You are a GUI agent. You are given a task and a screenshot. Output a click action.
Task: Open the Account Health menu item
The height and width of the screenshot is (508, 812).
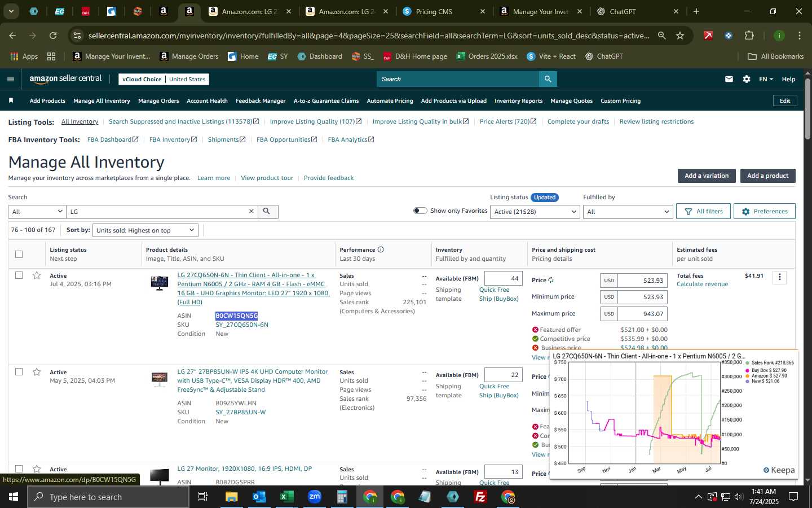[x=207, y=100]
